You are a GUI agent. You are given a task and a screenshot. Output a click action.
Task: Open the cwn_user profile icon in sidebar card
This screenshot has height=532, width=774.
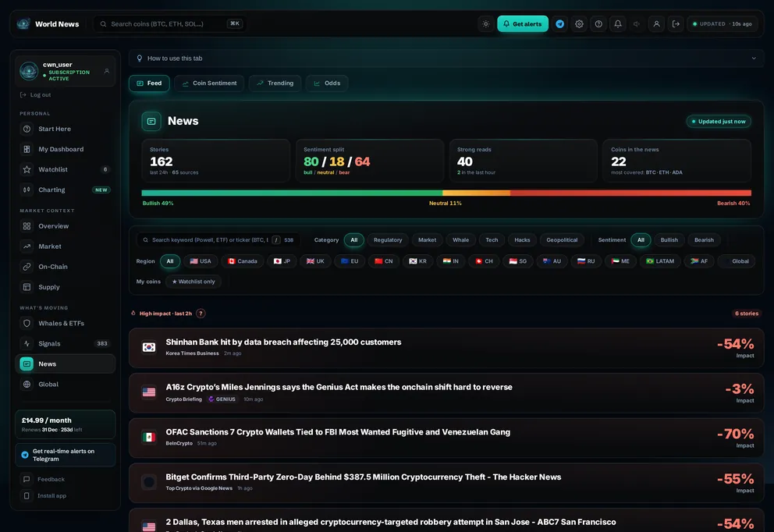point(107,71)
